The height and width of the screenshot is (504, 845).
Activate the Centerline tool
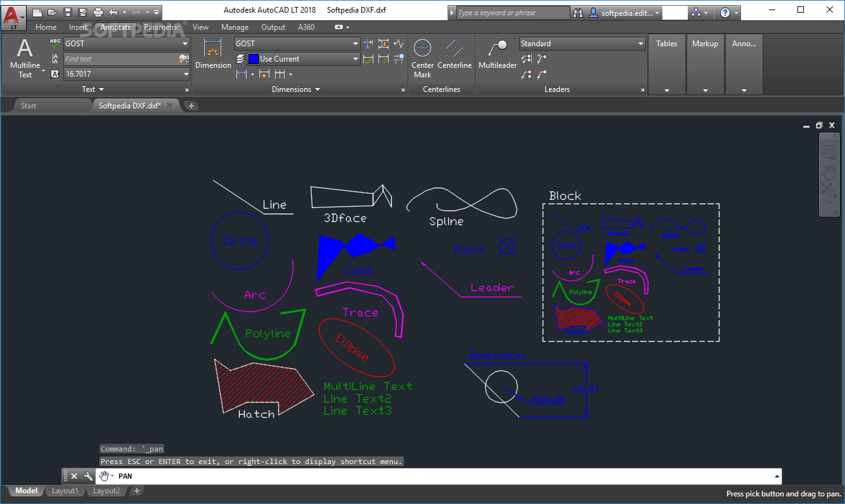455,54
